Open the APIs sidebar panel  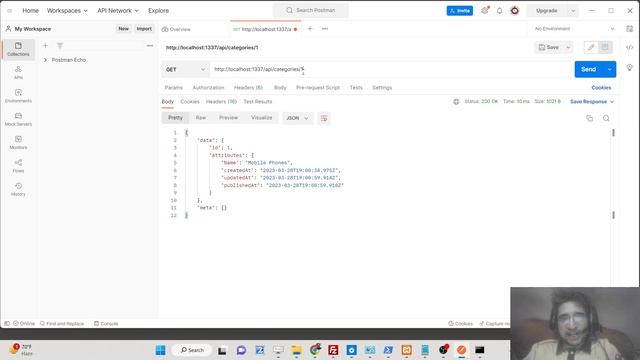pyautogui.click(x=18, y=72)
